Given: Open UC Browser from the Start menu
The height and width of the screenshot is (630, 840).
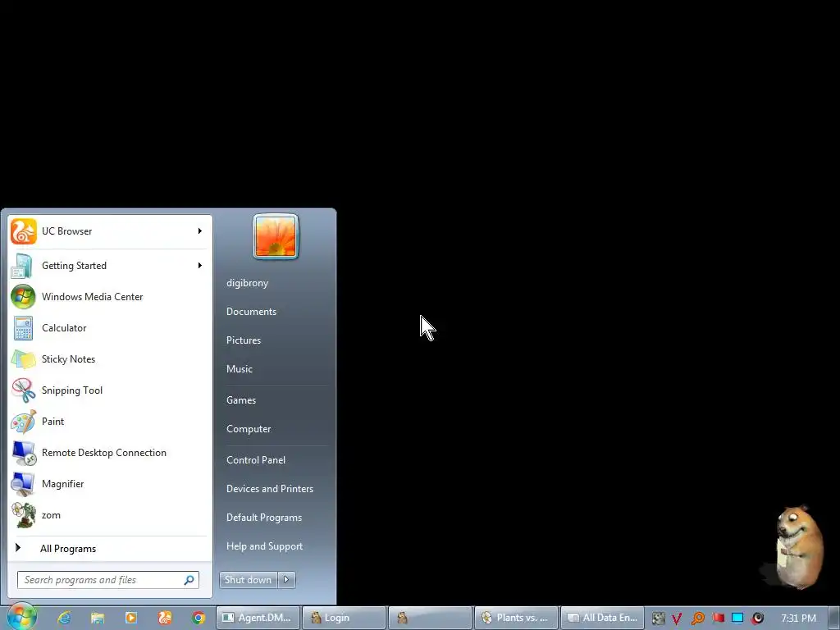Looking at the screenshot, I should click(110, 231).
